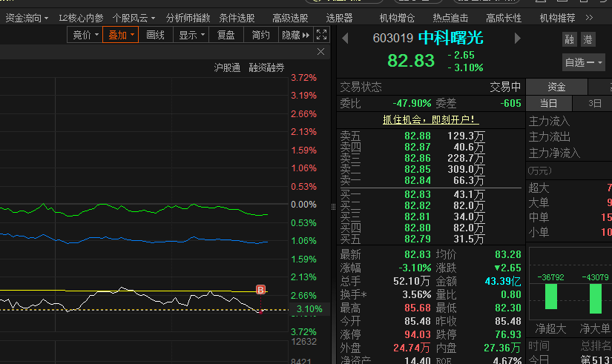The height and width of the screenshot is (364, 612).
Task: Open the 竞价 dropdown in the chart toolbar
Action: coord(85,35)
